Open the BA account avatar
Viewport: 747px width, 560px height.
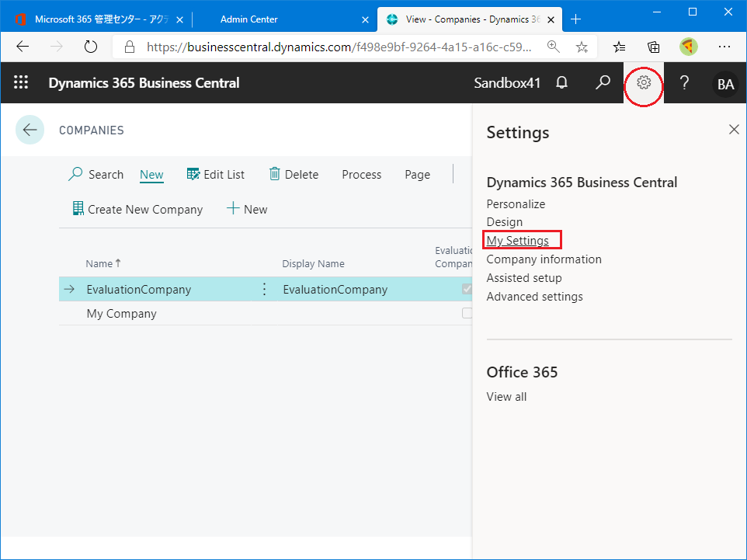(x=725, y=83)
